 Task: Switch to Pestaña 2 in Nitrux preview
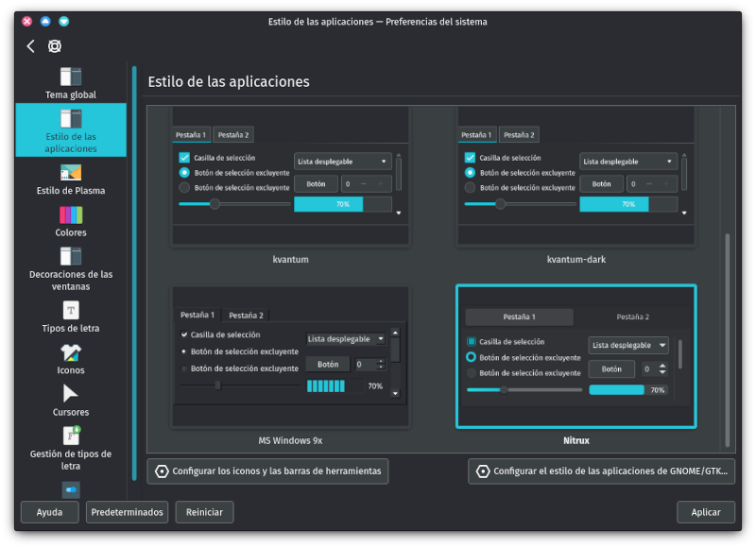point(632,317)
